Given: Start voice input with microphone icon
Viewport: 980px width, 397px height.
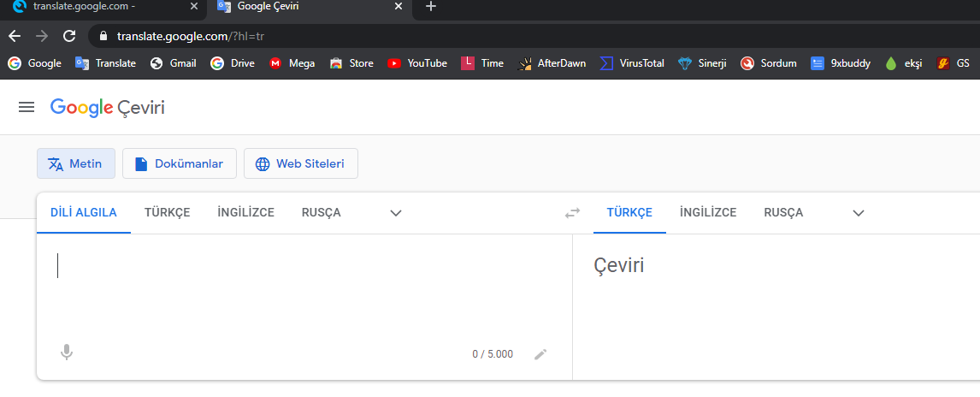Looking at the screenshot, I should coord(66,353).
